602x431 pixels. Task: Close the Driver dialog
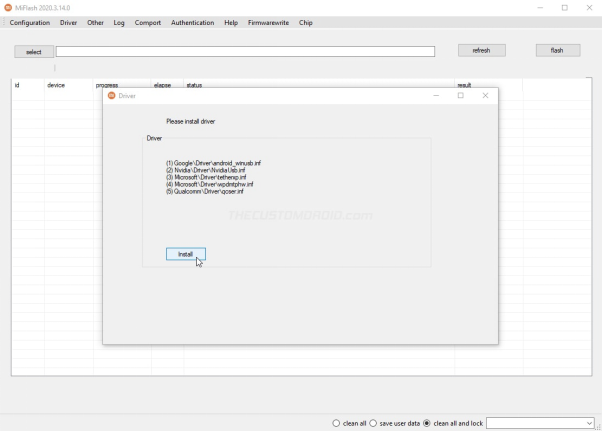click(x=485, y=96)
